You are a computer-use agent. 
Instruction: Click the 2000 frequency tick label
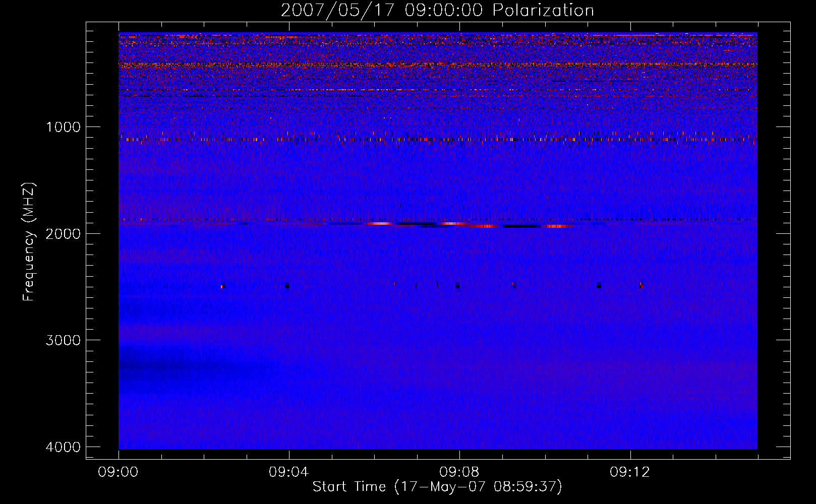64,234
